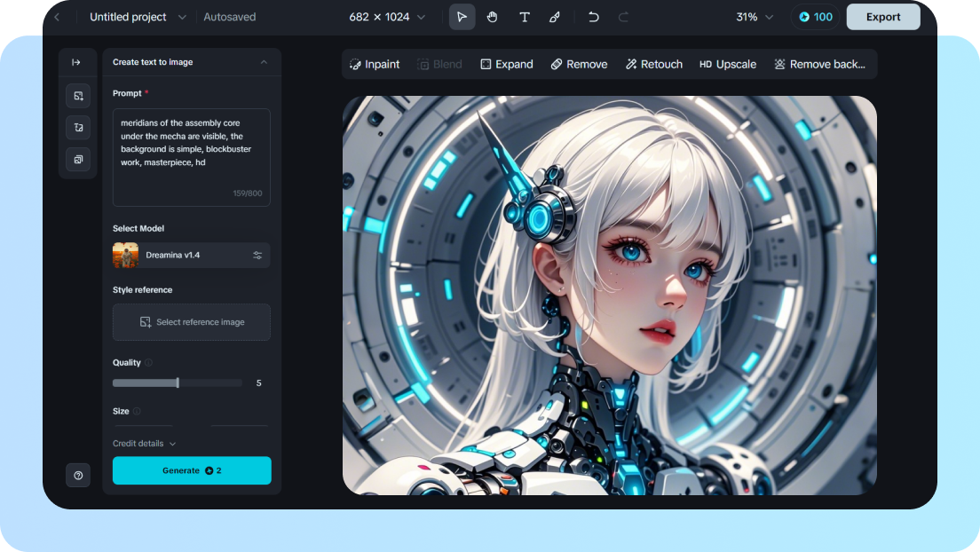The width and height of the screenshot is (980, 552).
Task: Open the model settings sliders icon
Action: (257, 255)
